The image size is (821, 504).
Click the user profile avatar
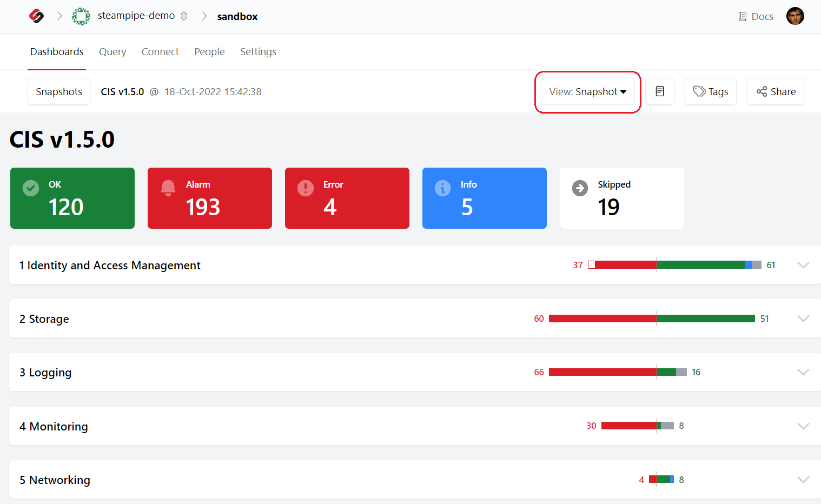point(795,16)
